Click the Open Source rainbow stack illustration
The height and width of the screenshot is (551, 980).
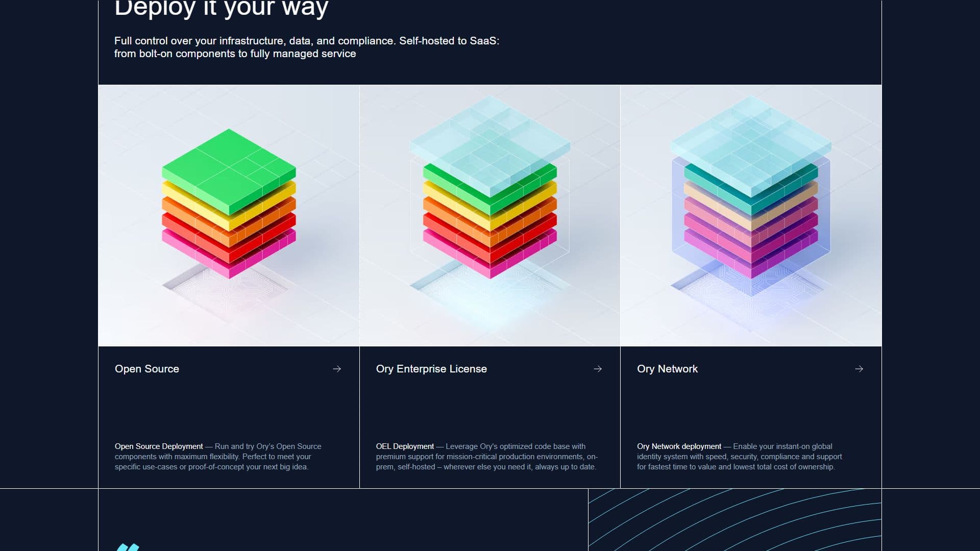(229, 215)
